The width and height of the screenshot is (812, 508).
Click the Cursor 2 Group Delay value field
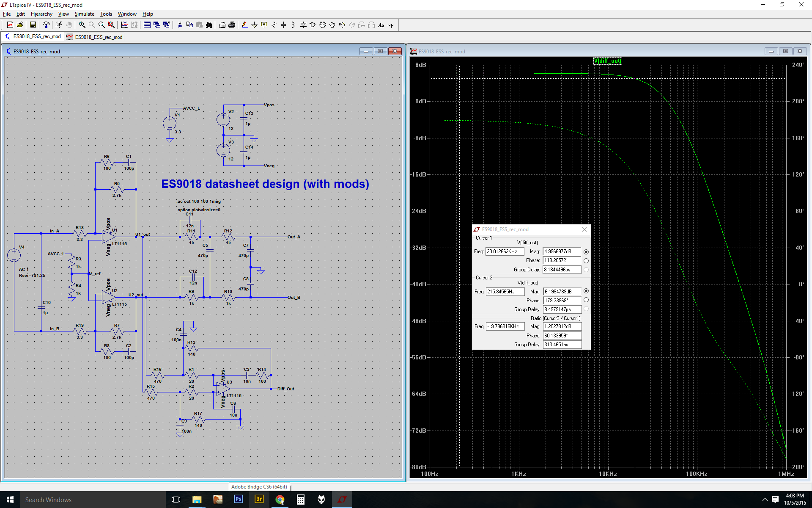[562, 309]
